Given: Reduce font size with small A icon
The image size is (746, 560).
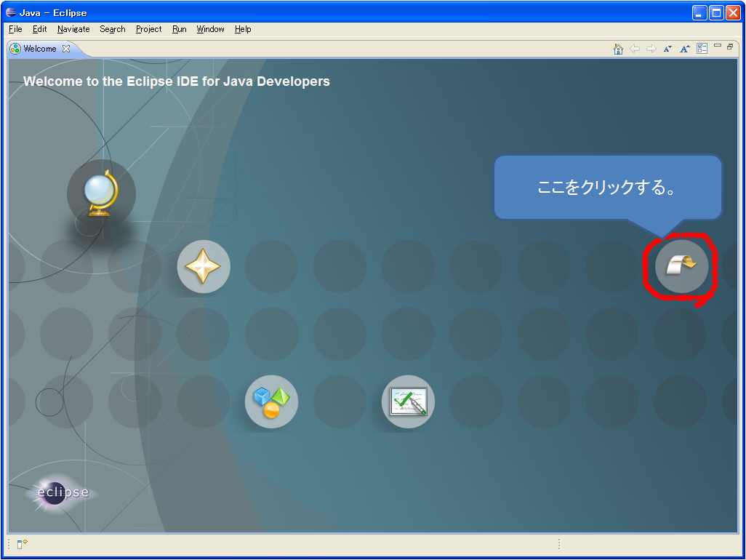Looking at the screenshot, I should [668, 49].
